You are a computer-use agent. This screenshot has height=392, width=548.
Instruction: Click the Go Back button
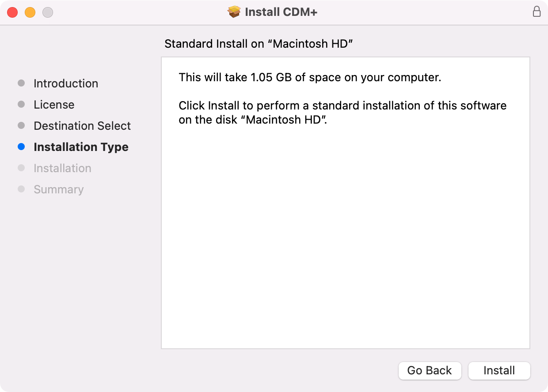tap(430, 370)
